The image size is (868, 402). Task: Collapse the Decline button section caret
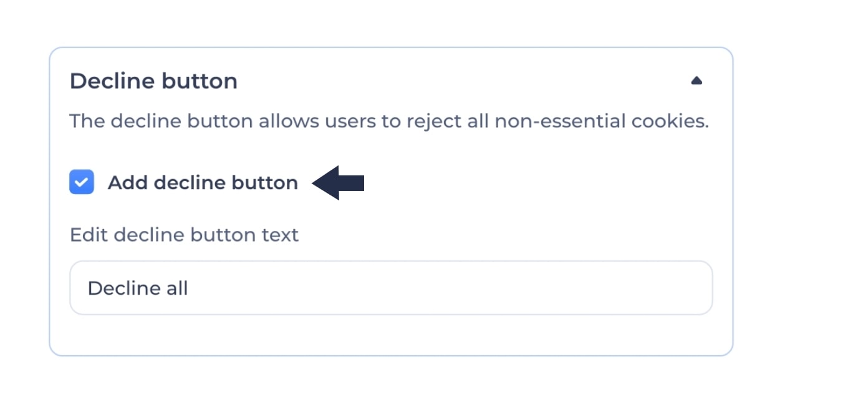point(697,81)
